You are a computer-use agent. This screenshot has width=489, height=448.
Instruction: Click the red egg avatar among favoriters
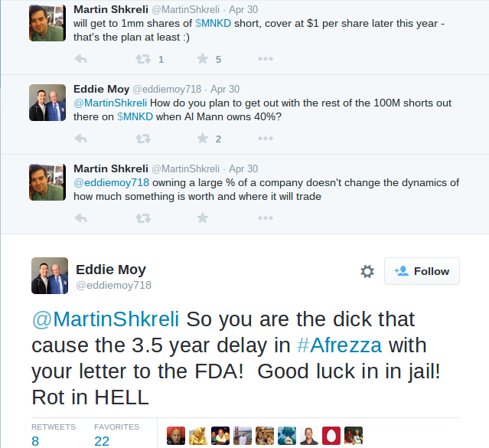tap(331, 436)
